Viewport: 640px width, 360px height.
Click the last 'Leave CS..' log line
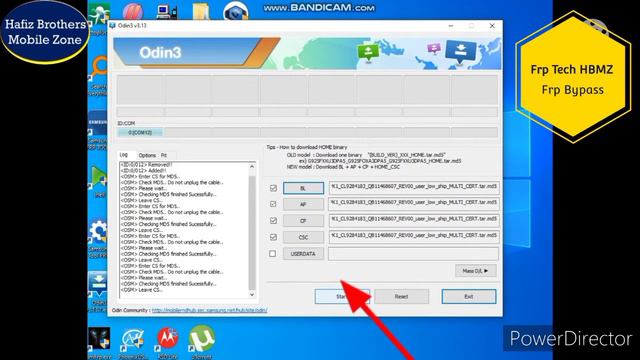tap(142, 290)
